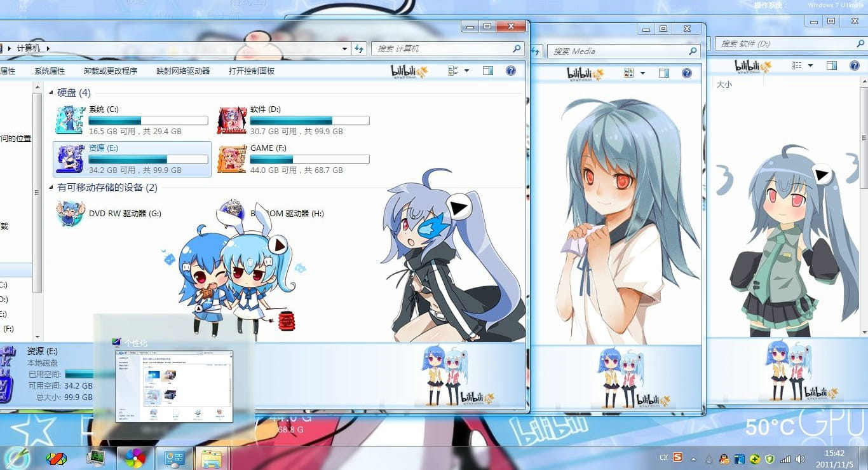Open help icon in 计算机 window

click(511, 71)
